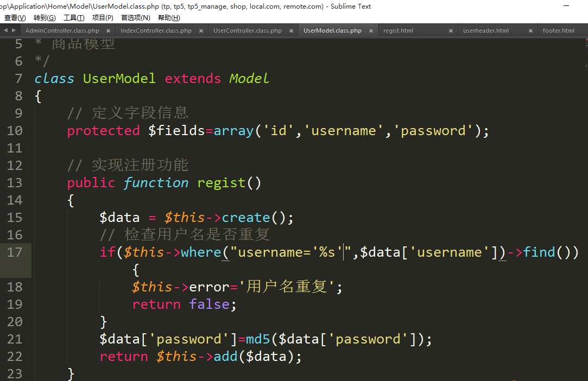Viewport: 588px width, 381px height.
Task: Click line number 17 in the gutter
Action: pyautogui.click(x=15, y=252)
